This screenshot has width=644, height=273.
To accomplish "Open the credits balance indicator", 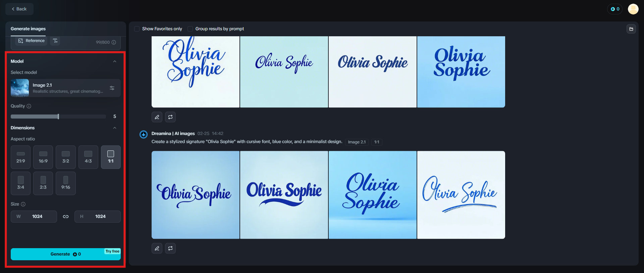I will [615, 9].
